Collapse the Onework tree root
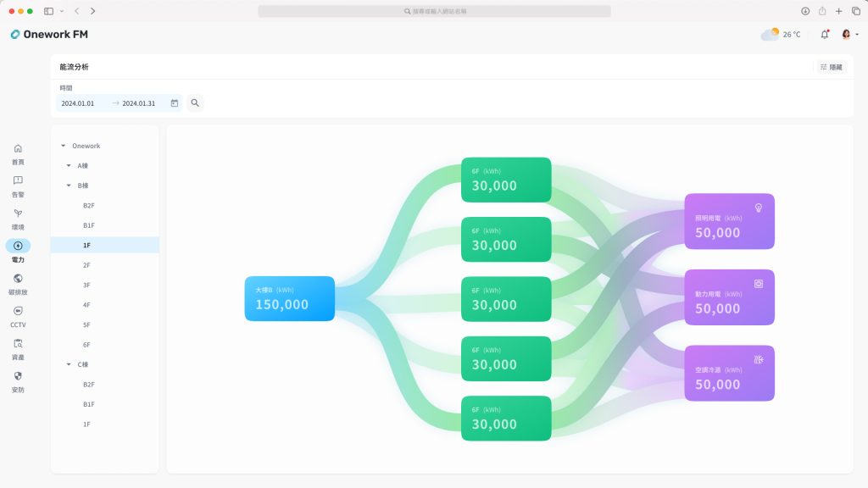The image size is (868, 488). coord(63,146)
